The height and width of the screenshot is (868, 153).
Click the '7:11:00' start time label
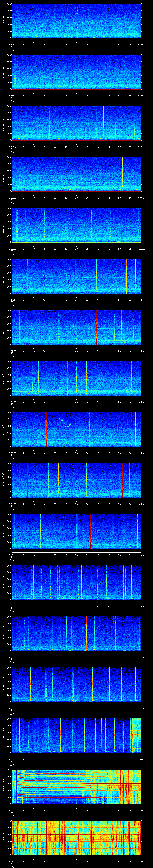tap(12, 861)
